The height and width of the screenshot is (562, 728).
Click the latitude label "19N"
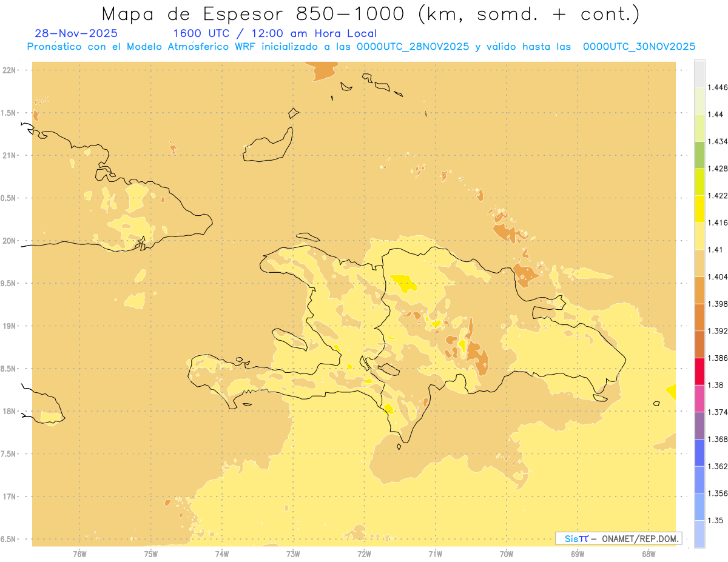8,326
